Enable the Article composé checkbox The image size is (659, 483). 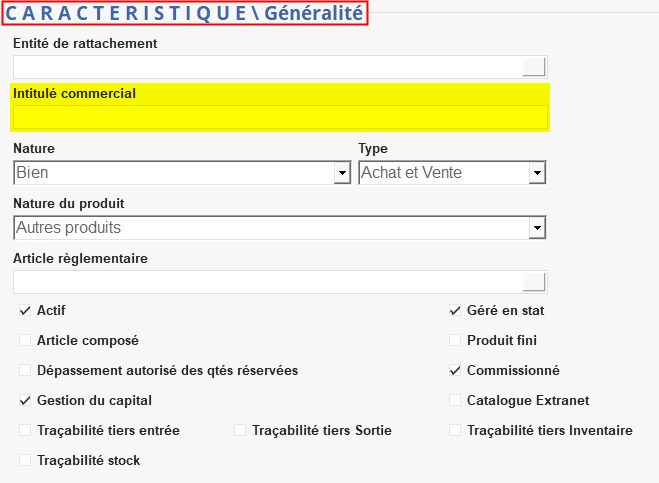[x=25, y=341]
